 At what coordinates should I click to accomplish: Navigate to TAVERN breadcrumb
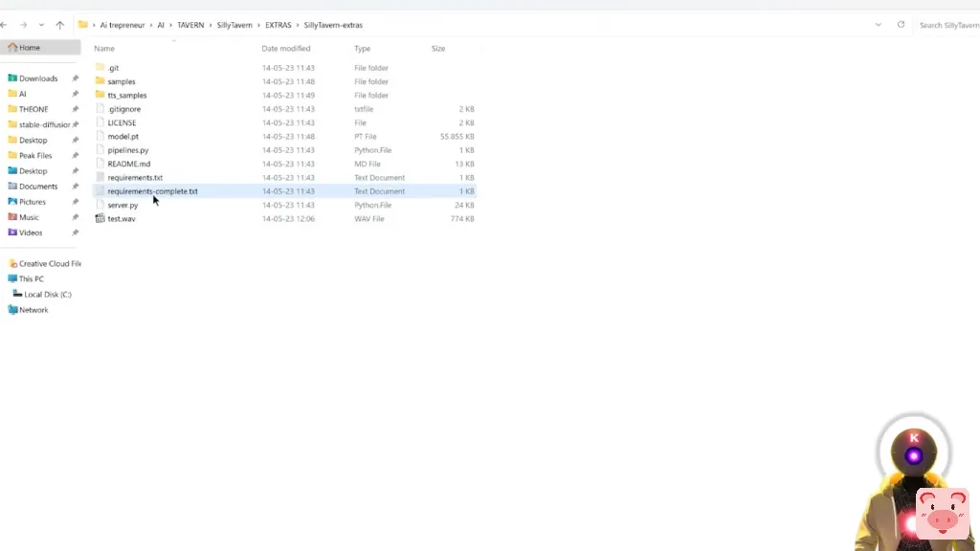click(x=190, y=25)
